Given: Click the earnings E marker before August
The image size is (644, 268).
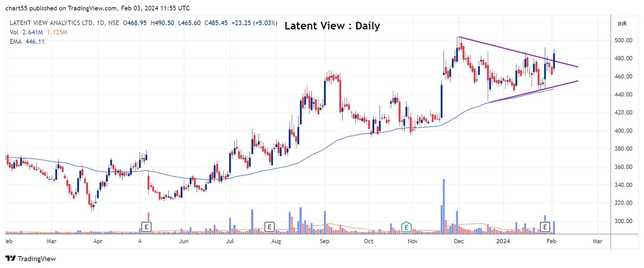Looking at the screenshot, I should click(x=269, y=227).
